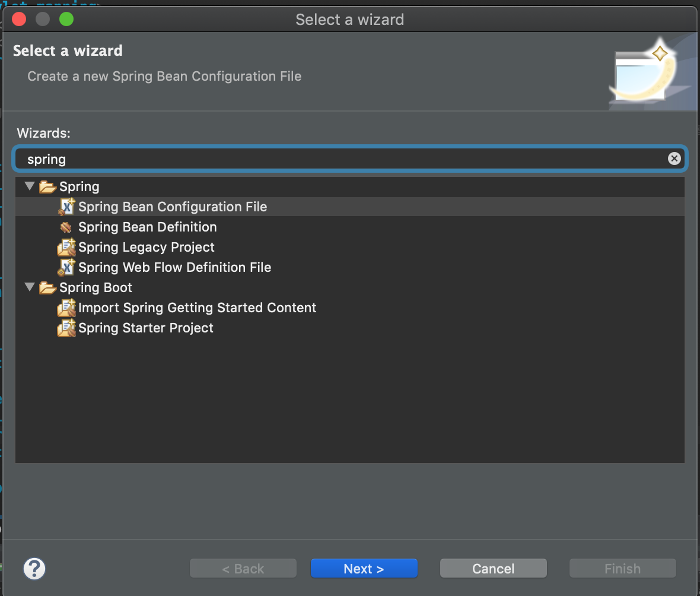Click the green zoom window button
The width and height of the screenshot is (700, 596).
point(66,19)
